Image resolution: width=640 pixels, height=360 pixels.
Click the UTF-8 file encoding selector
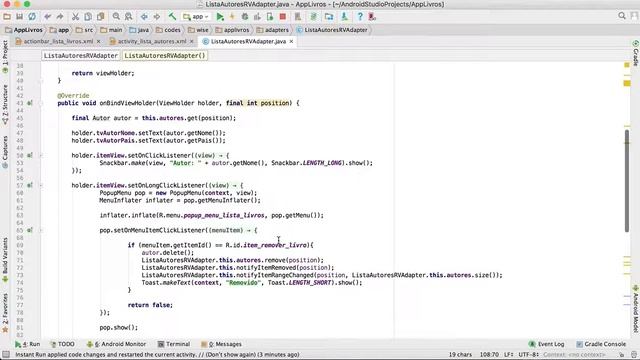coord(529,354)
